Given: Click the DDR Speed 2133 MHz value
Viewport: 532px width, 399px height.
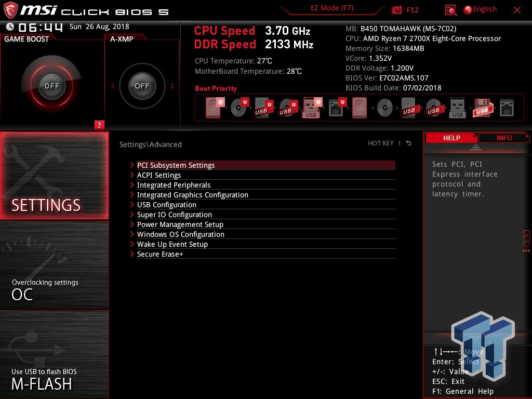Looking at the screenshot, I should click(x=289, y=45).
